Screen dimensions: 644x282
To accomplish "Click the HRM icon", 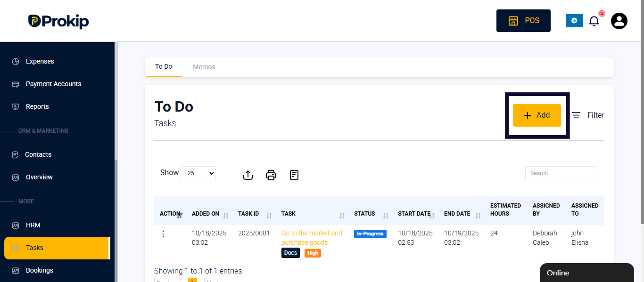I will click(x=16, y=226).
